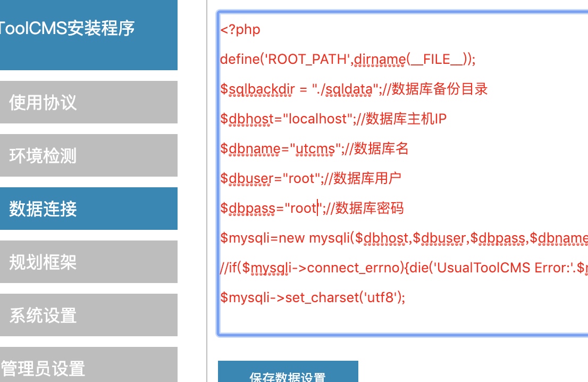Click the $dbuser "root" username value
Screen dimensions: 588x382
pos(303,178)
